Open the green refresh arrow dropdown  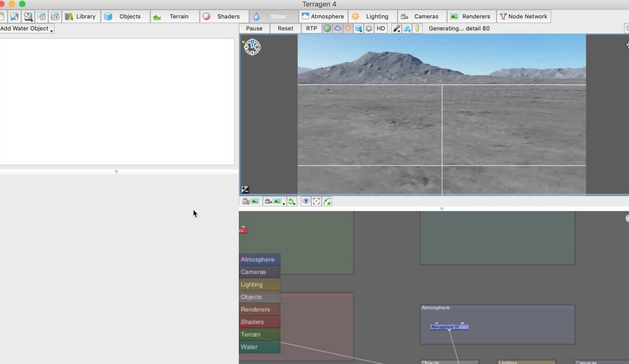(x=292, y=201)
